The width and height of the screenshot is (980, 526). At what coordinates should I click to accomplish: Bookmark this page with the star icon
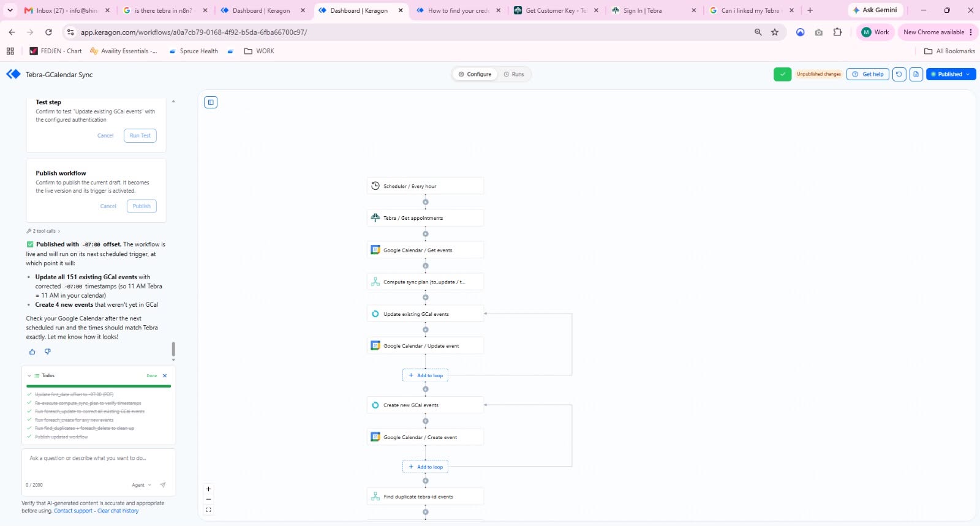(x=775, y=32)
